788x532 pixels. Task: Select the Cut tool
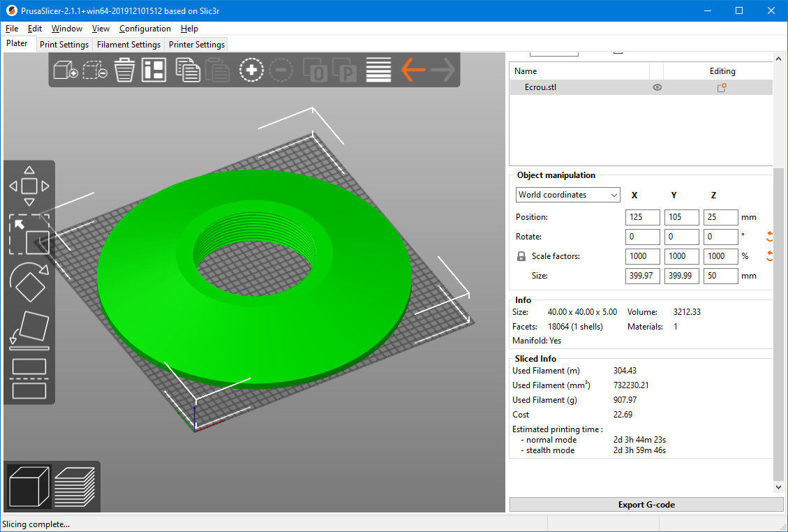tap(29, 378)
